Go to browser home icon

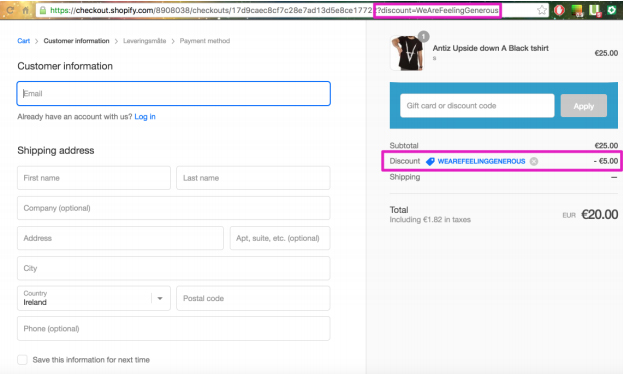pyautogui.click(x=25, y=10)
